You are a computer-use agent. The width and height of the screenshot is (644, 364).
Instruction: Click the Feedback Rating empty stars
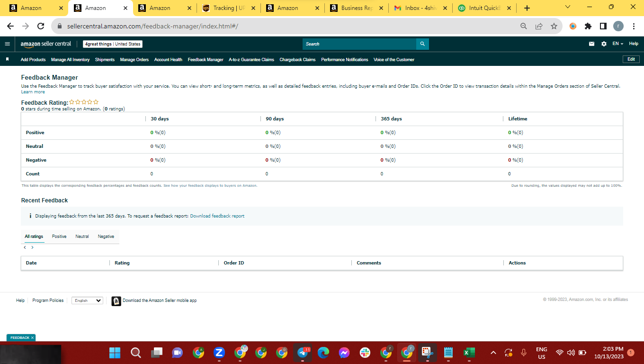pyautogui.click(x=84, y=102)
